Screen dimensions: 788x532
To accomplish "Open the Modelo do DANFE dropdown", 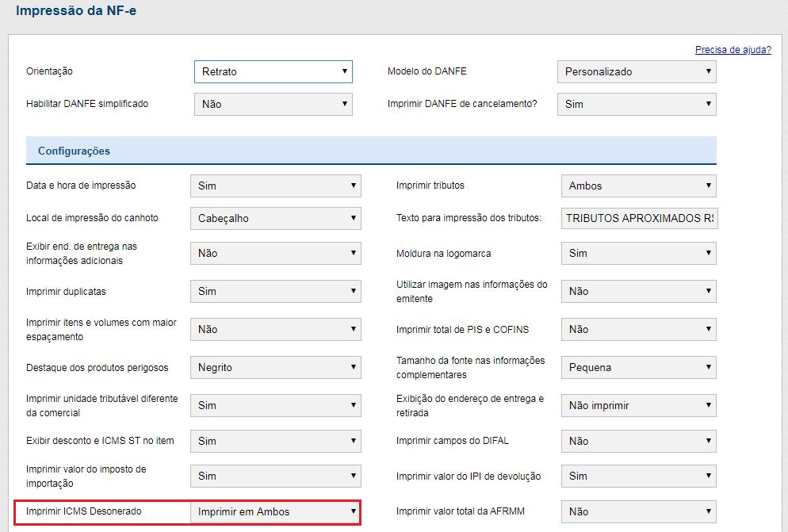I will tap(637, 71).
